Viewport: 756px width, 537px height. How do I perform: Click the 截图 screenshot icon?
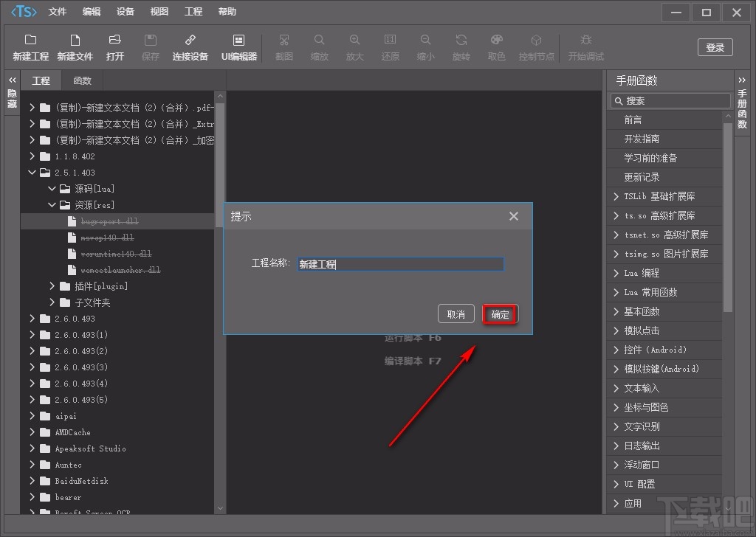click(x=283, y=47)
